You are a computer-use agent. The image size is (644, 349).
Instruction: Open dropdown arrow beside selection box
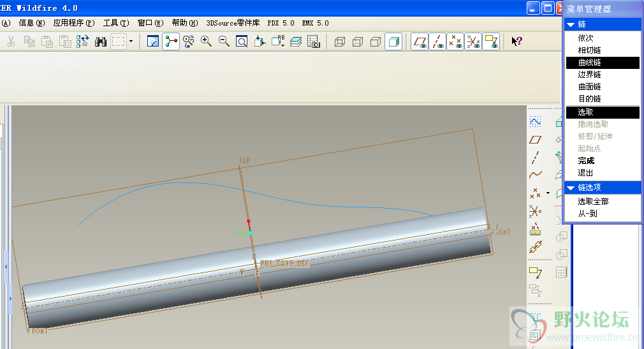pos(131,41)
